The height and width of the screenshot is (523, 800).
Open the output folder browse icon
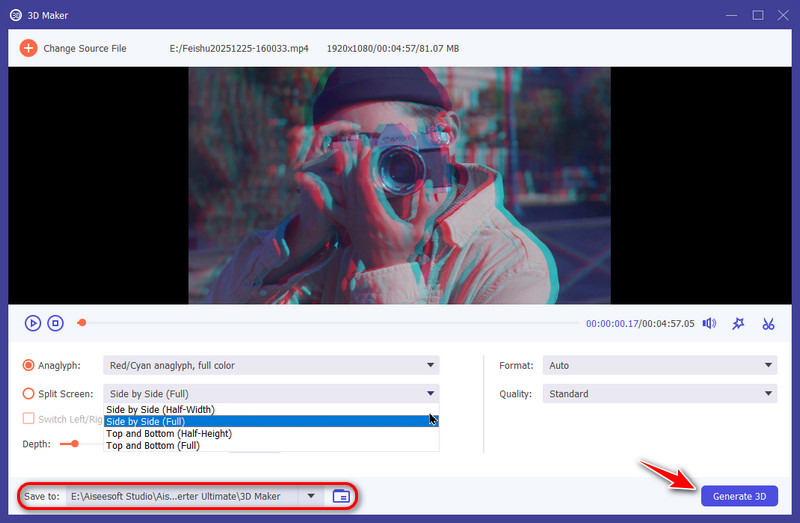[341, 496]
